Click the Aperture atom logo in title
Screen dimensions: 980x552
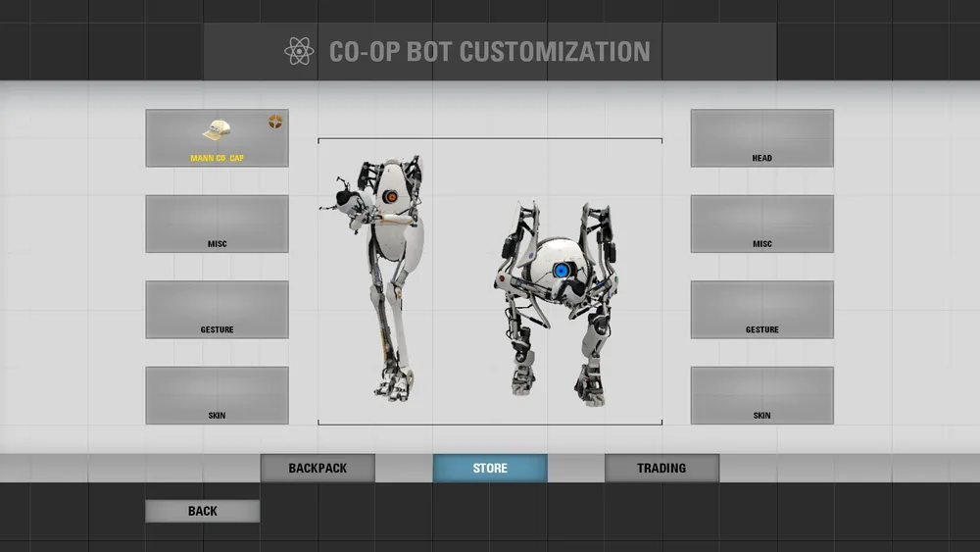coord(299,51)
